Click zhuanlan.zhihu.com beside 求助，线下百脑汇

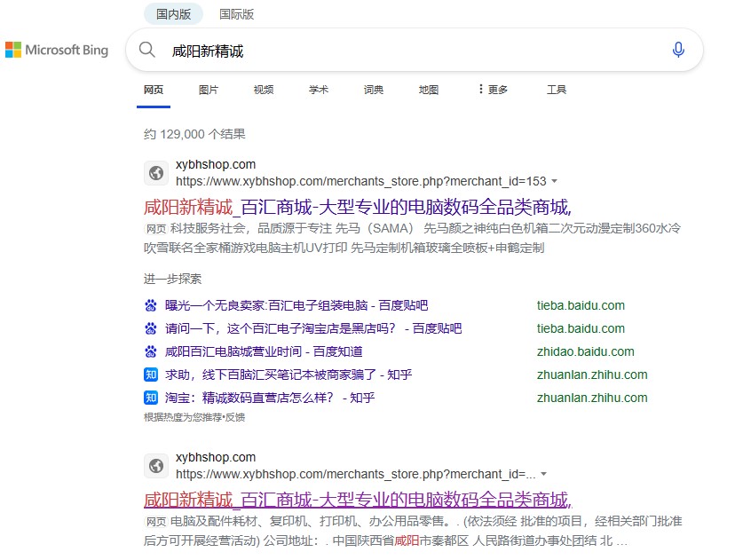tap(592, 375)
